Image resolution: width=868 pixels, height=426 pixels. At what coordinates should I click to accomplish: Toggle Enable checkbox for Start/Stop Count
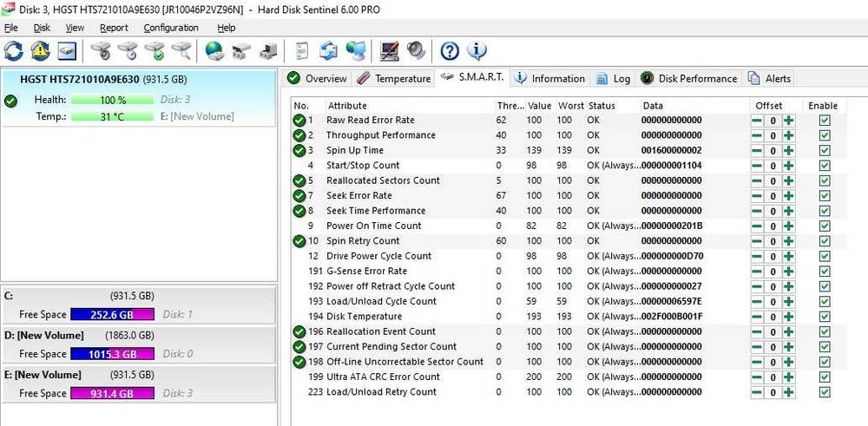point(825,166)
